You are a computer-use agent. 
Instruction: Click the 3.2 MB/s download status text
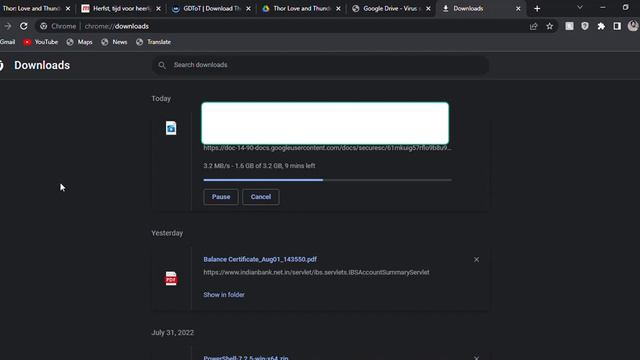click(x=259, y=166)
